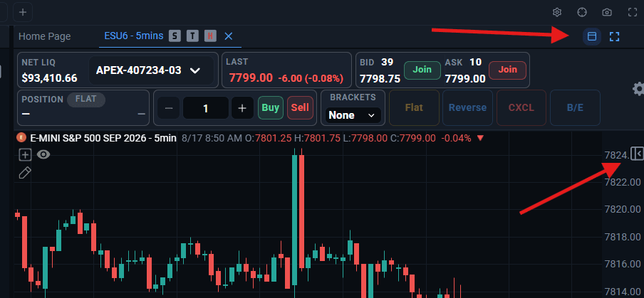
Task: Add indicator with chart plus icon
Action: click(26, 154)
